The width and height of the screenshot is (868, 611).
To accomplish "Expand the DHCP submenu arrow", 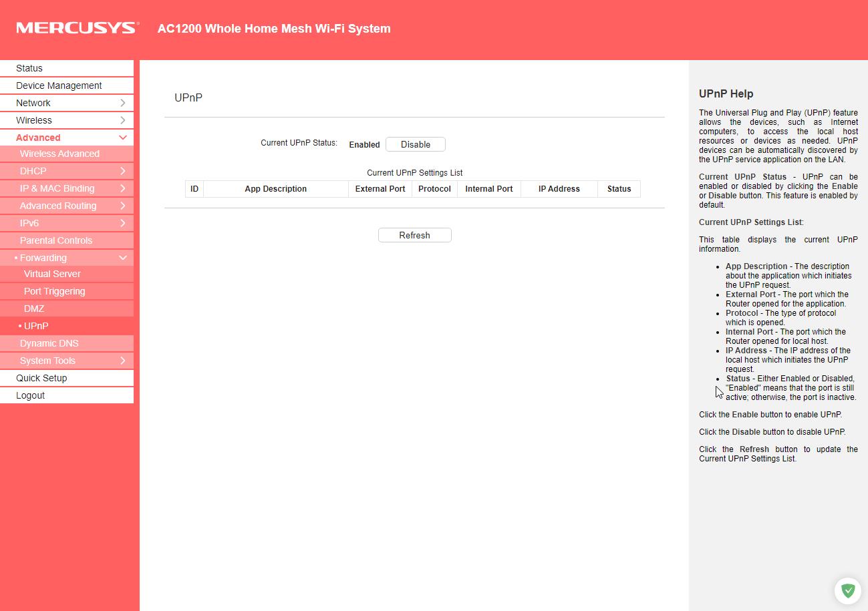I will pos(123,171).
